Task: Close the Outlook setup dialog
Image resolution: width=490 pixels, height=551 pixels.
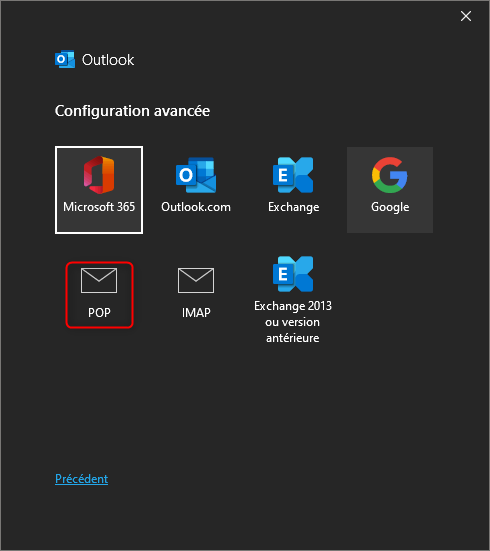Action: coord(466,16)
